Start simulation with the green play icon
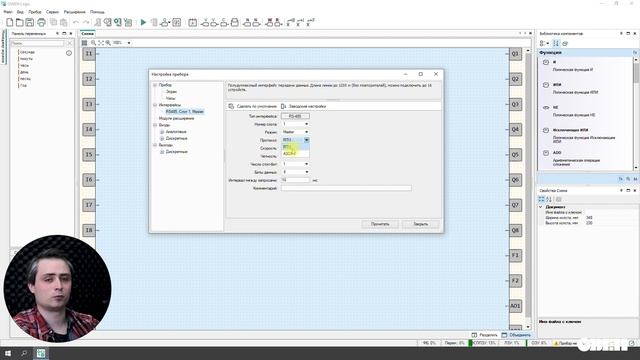This screenshot has height=360, width=640. [x=143, y=22]
